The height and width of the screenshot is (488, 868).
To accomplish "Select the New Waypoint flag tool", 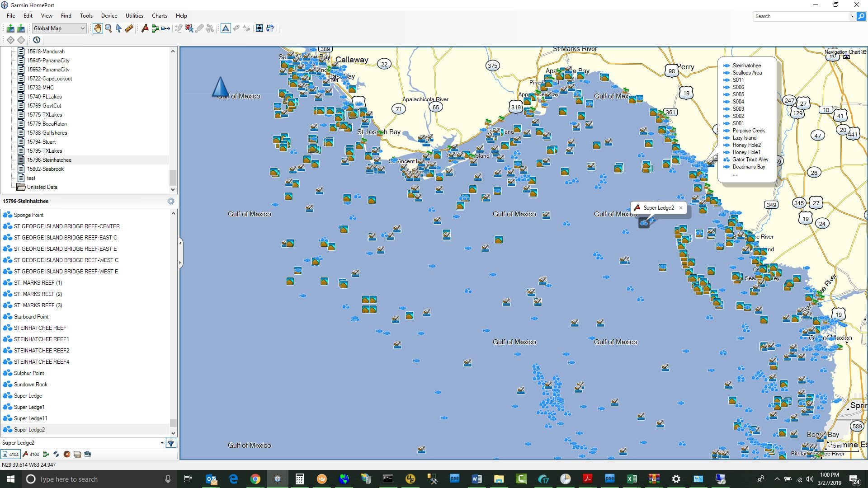I will (145, 28).
